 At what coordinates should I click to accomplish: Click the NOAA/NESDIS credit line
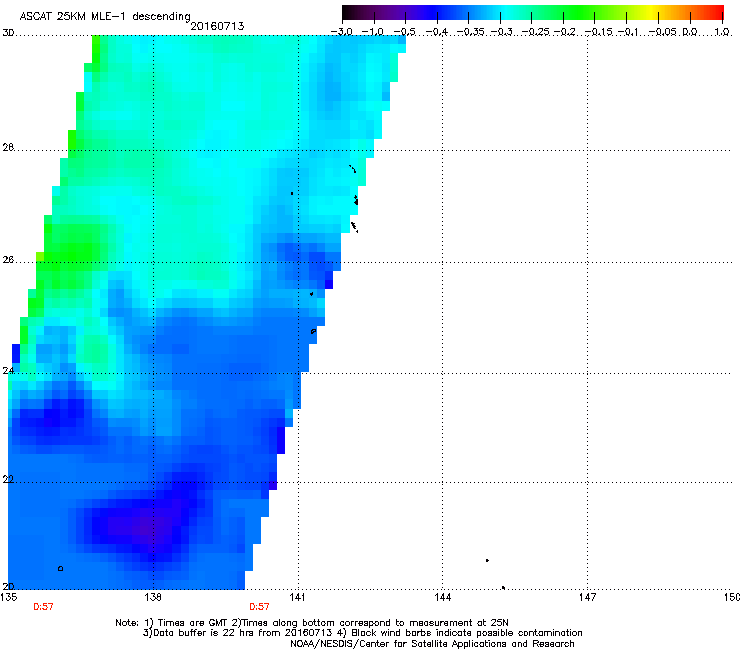click(432, 644)
